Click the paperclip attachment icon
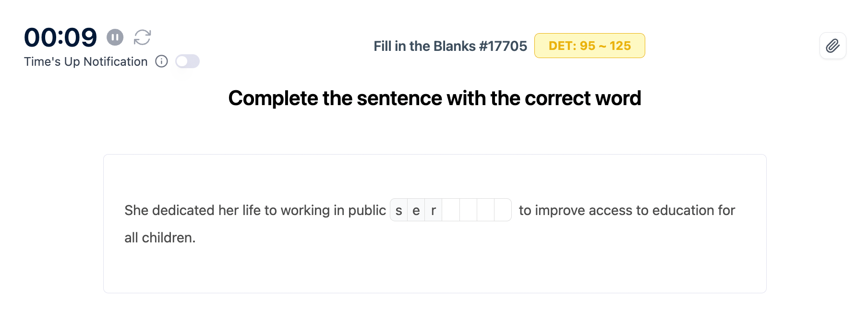The height and width of the screenshot is (336, 868). [x=832, y=46]
